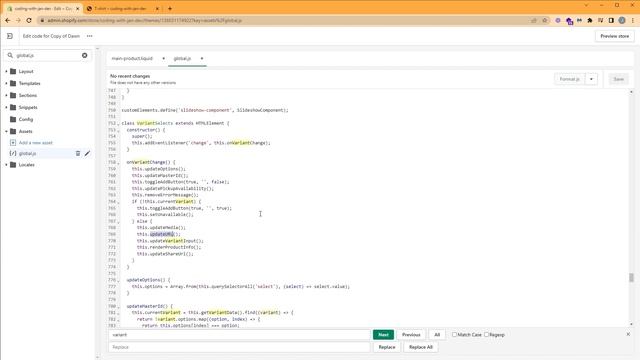
Task: Enable the Match Case checkbox
Action: 454,335
